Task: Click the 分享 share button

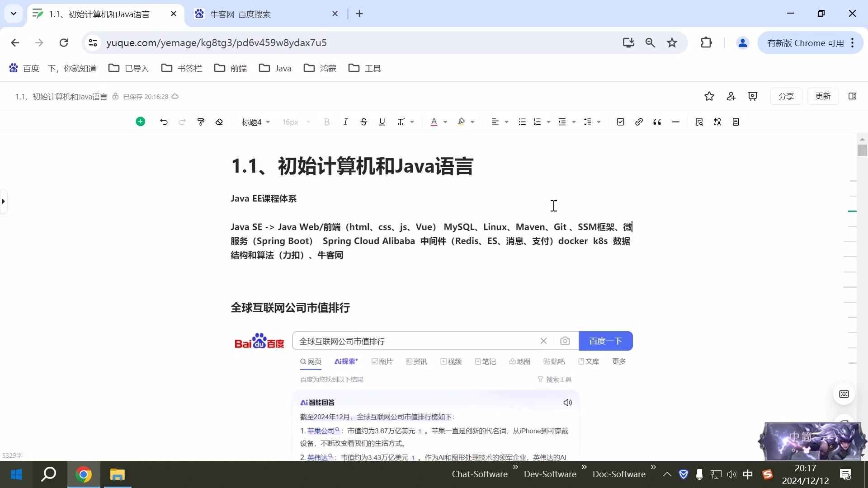Action: coord(786,96)
